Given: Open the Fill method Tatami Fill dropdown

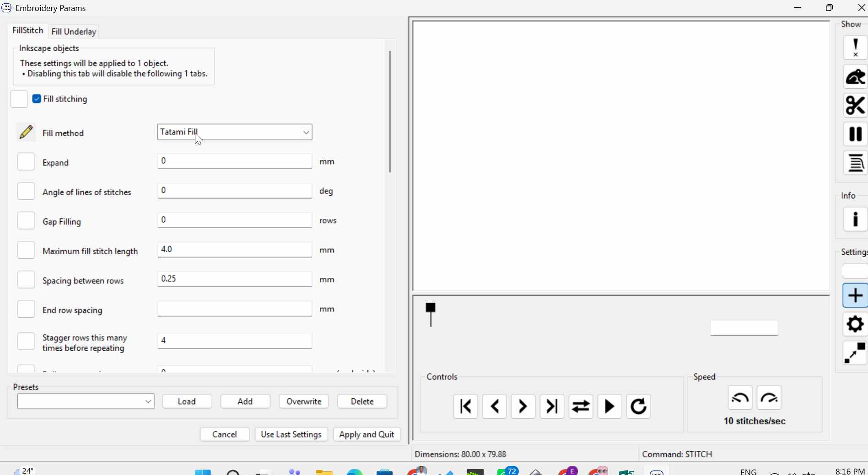Looking at the screenshot, I should click(x=235, y=132).
